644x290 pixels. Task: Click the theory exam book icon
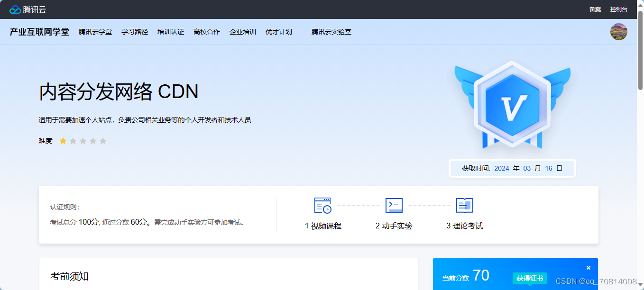465,206
